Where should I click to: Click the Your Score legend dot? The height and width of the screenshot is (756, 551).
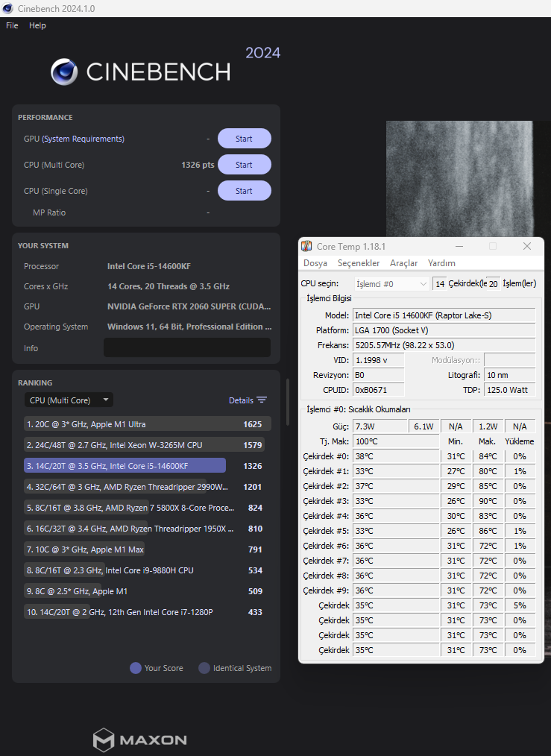pos(136,668)
